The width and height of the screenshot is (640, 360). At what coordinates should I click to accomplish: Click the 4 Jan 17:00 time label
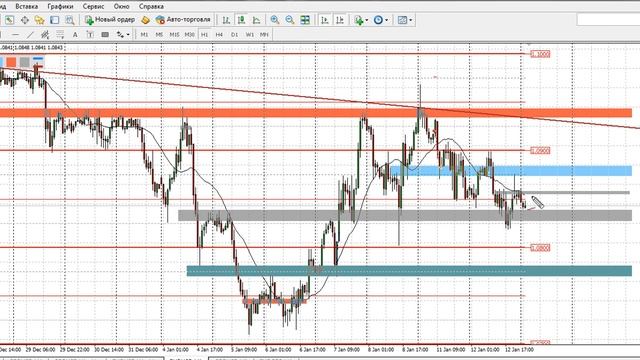[x=209, y=349]
